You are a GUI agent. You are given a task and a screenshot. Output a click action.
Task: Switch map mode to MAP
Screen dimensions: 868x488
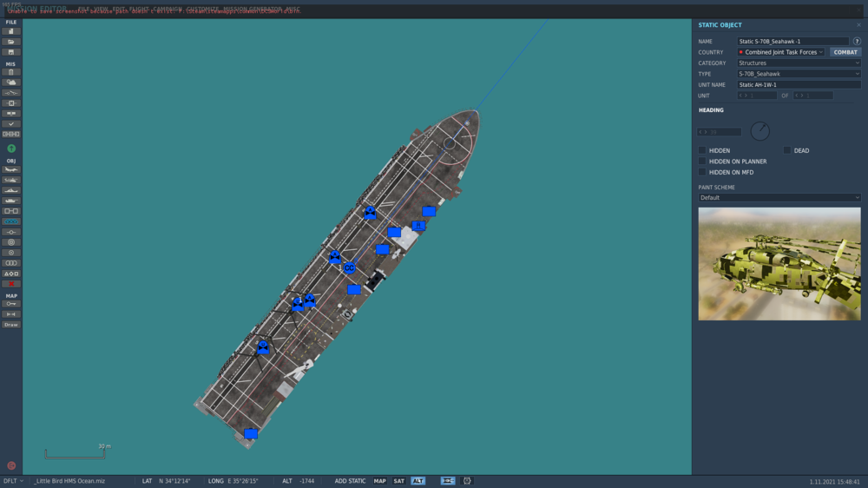coord(380,481)
